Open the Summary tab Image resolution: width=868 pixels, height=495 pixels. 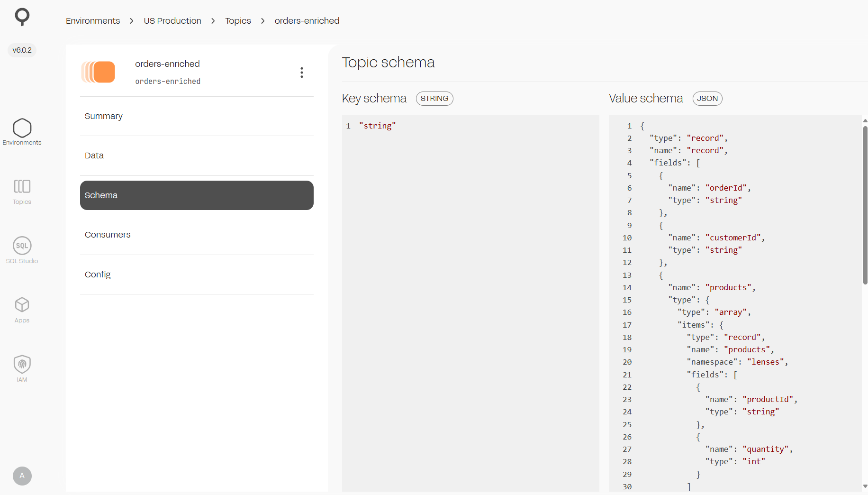(197, 116)
